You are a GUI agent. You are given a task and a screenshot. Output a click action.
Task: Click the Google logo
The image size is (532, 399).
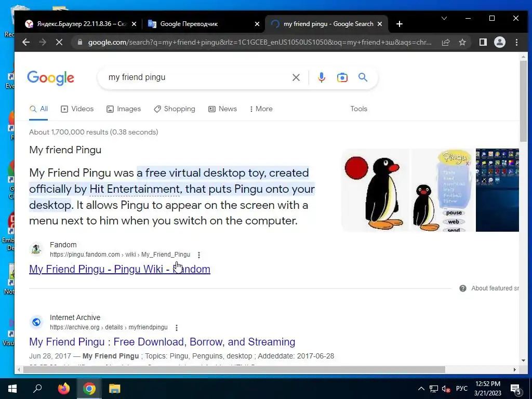pos(50,78)
